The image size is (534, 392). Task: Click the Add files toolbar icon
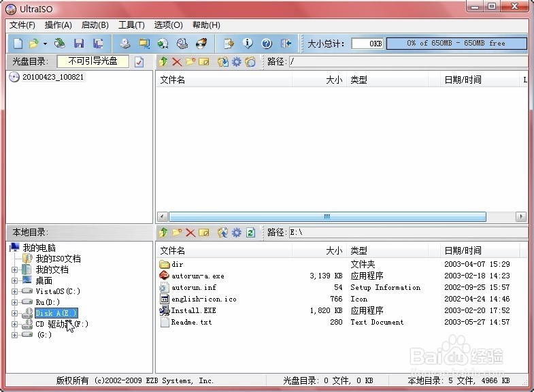click(229, 44)
